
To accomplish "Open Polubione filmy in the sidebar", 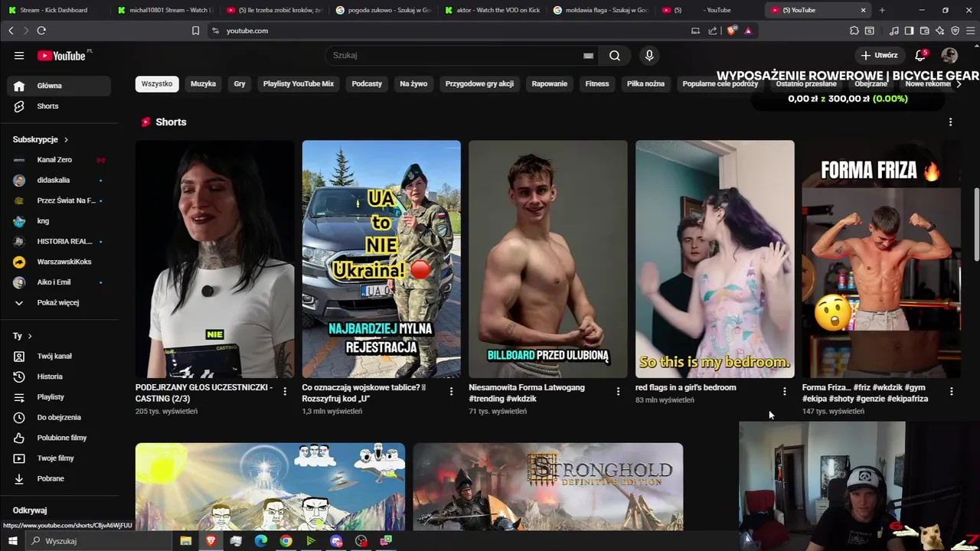I will (59, 438).
